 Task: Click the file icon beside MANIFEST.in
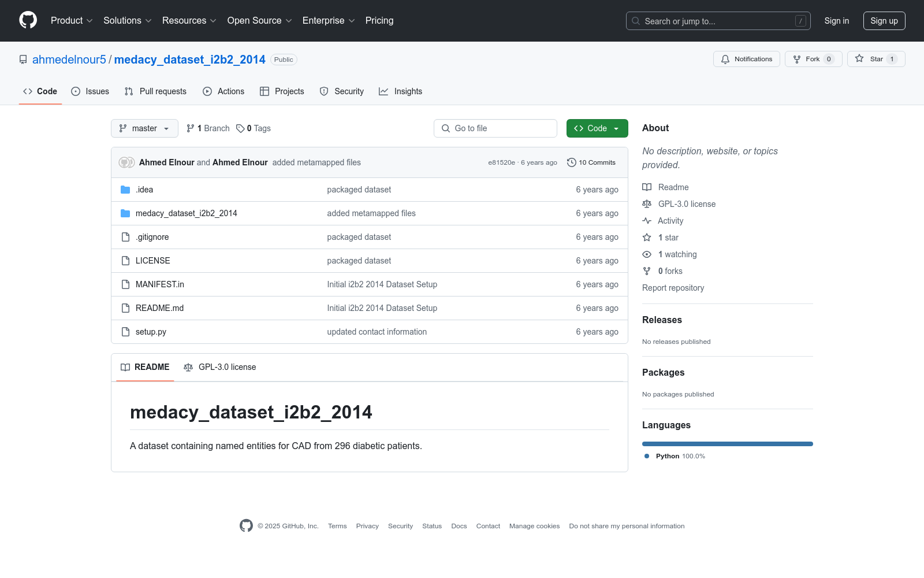(125, 284)
